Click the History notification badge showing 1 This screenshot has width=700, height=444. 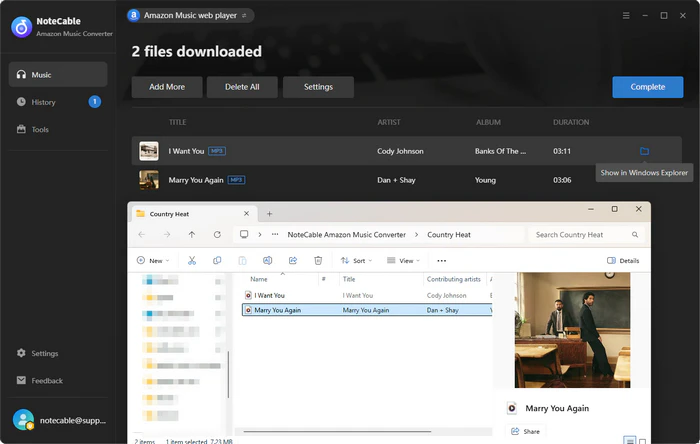(x=95, y=102)
